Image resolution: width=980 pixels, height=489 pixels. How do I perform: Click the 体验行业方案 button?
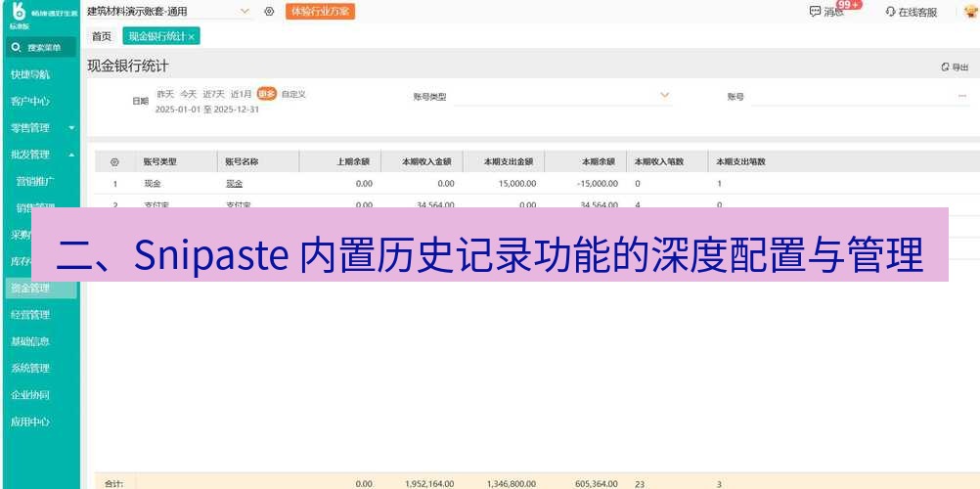320,12
